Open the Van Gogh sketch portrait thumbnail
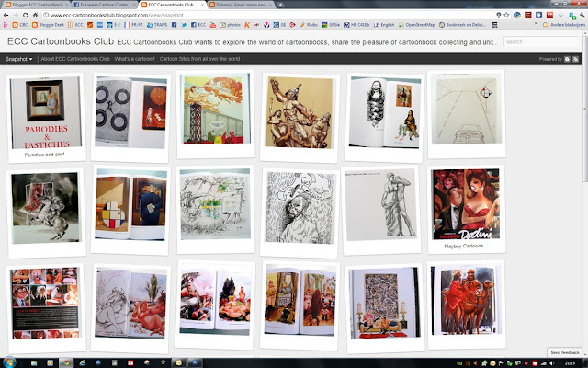 coord(299,213)
